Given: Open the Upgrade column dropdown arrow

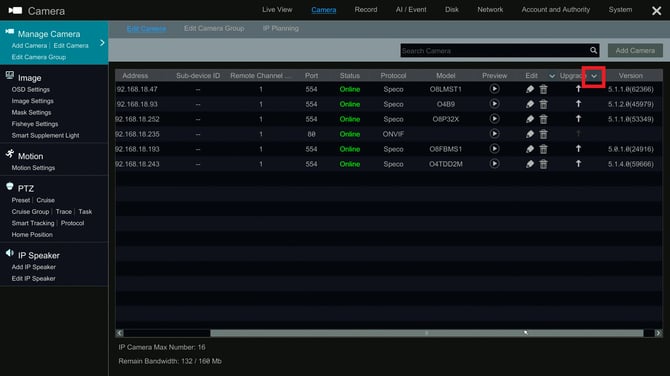Looking at the screenshot, I should pos(594,76).
